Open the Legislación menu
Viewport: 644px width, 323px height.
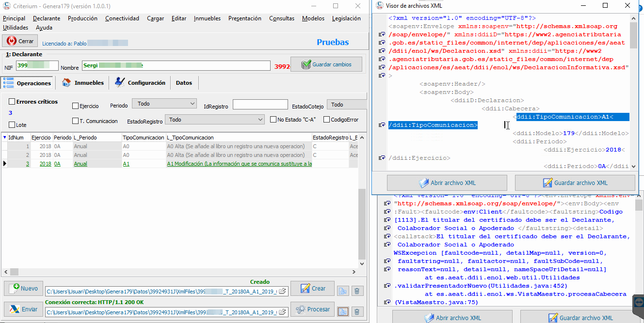[x=346, y=18]
